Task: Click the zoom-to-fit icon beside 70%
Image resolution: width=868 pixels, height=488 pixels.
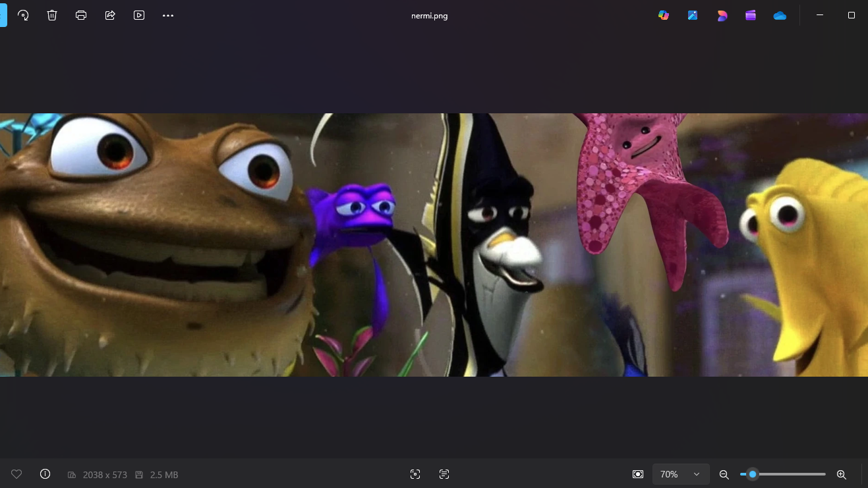Action: point(637,474)
